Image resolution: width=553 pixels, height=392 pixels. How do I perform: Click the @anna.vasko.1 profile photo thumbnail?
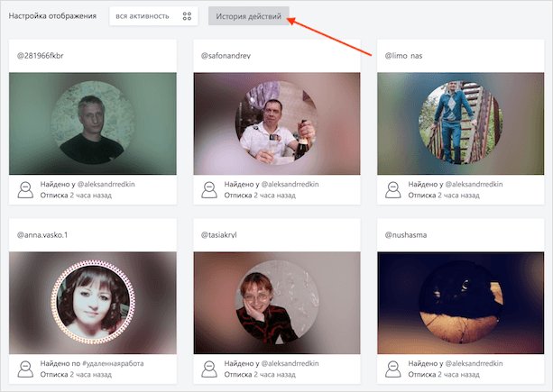point(93,303)
